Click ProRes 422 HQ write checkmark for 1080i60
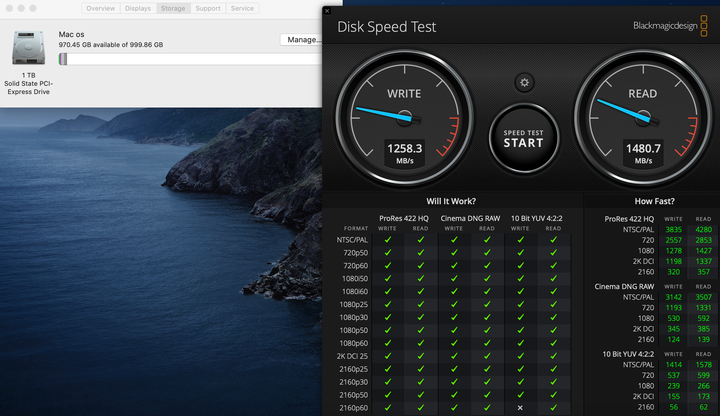 pyautogui.click(x=388, y=291)
